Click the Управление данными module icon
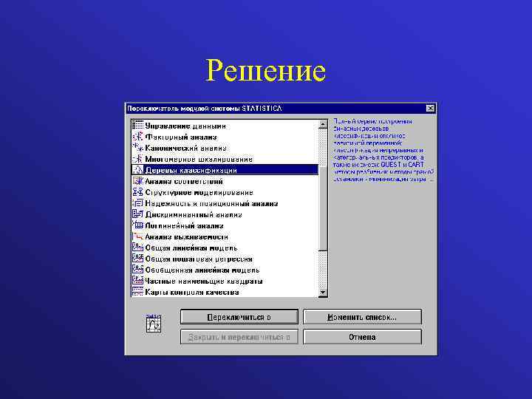 pyautogui.click(x=137, y=125)
